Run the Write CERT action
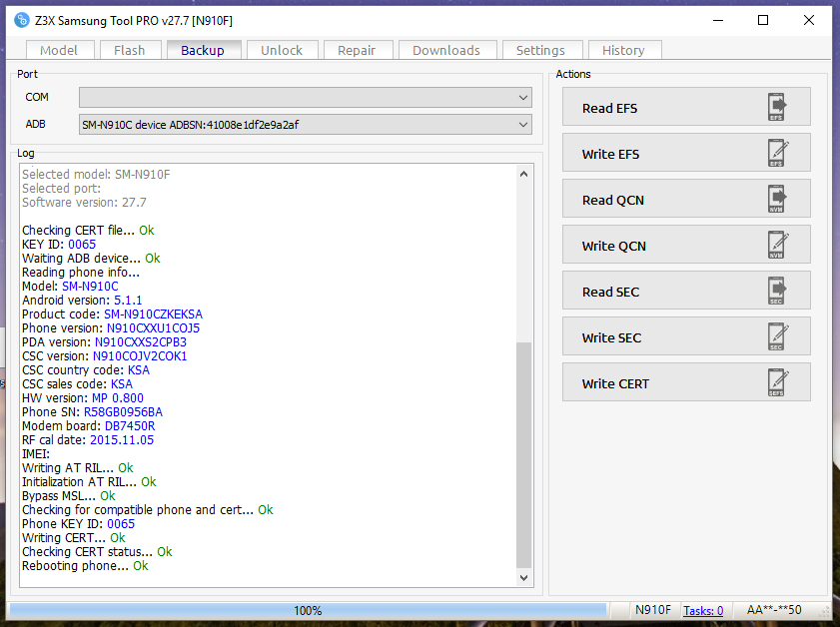 (686, 382)
